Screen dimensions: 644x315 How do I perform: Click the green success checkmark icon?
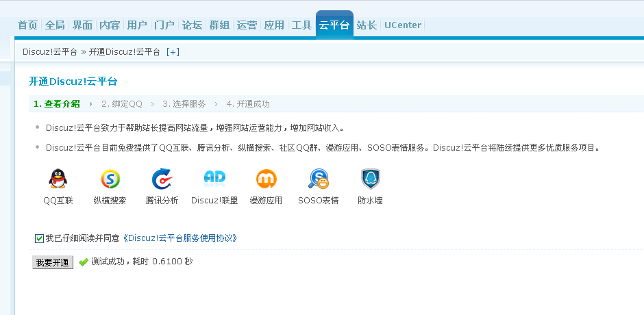pyautogui.click(x=84, y=262)
